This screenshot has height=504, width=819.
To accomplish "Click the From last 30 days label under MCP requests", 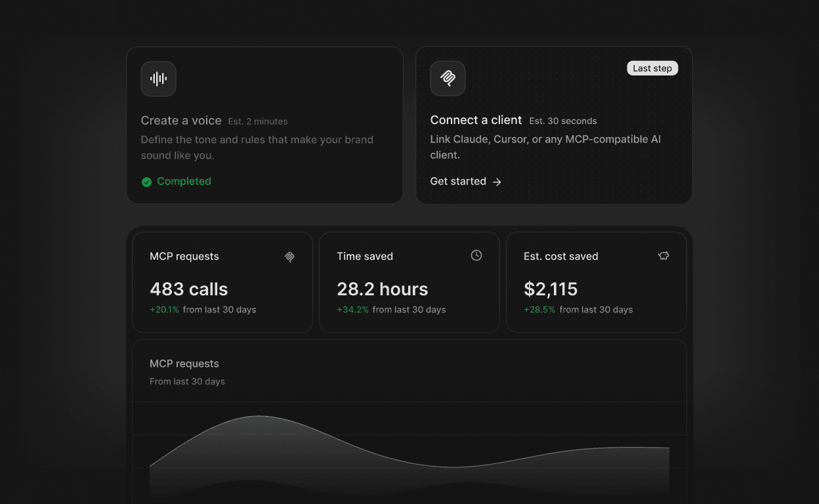I will click(187, 381).
